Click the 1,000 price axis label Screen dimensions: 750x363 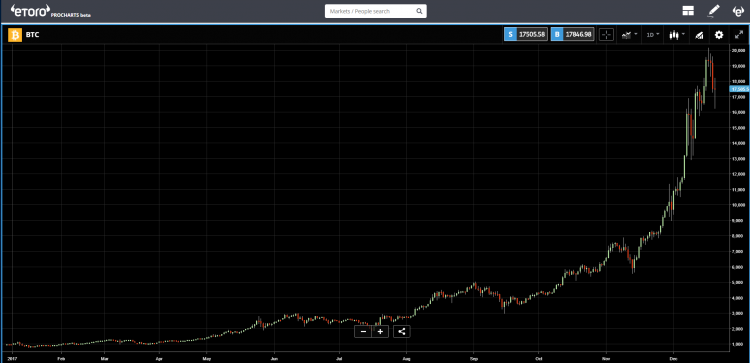(739, 344)
